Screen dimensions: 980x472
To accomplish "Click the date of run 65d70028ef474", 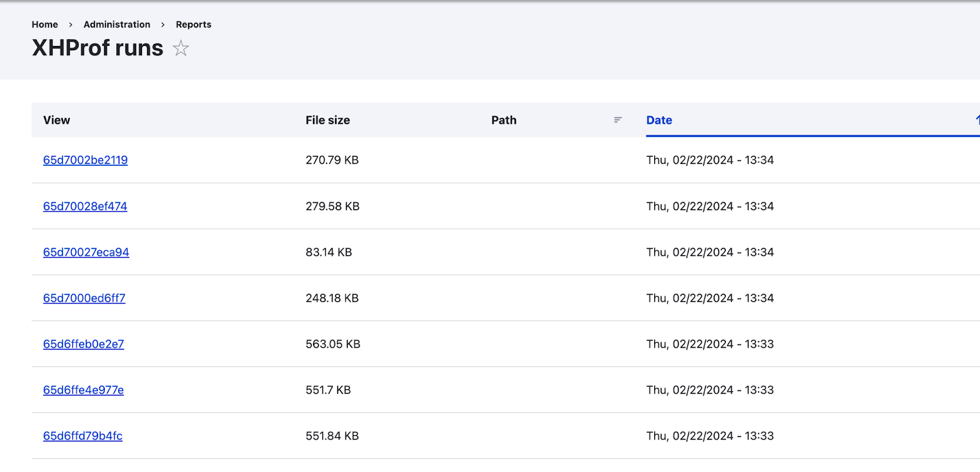I will [x=710, y=206].
